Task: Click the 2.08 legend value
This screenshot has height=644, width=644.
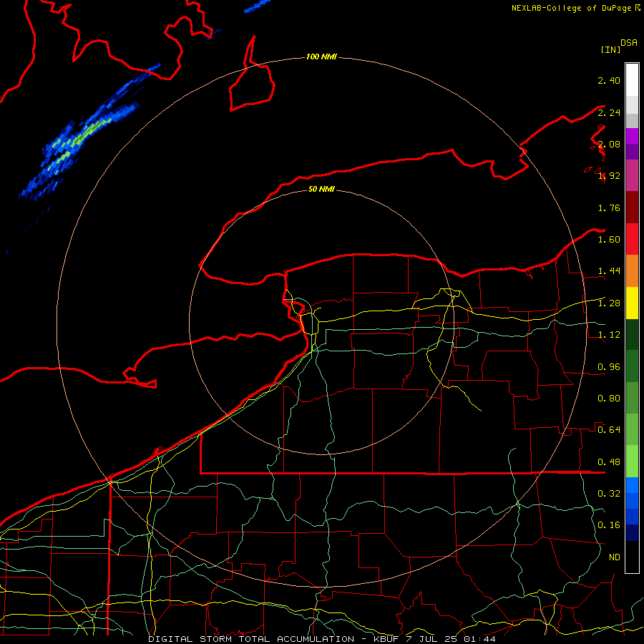Action: coord(609,144)
